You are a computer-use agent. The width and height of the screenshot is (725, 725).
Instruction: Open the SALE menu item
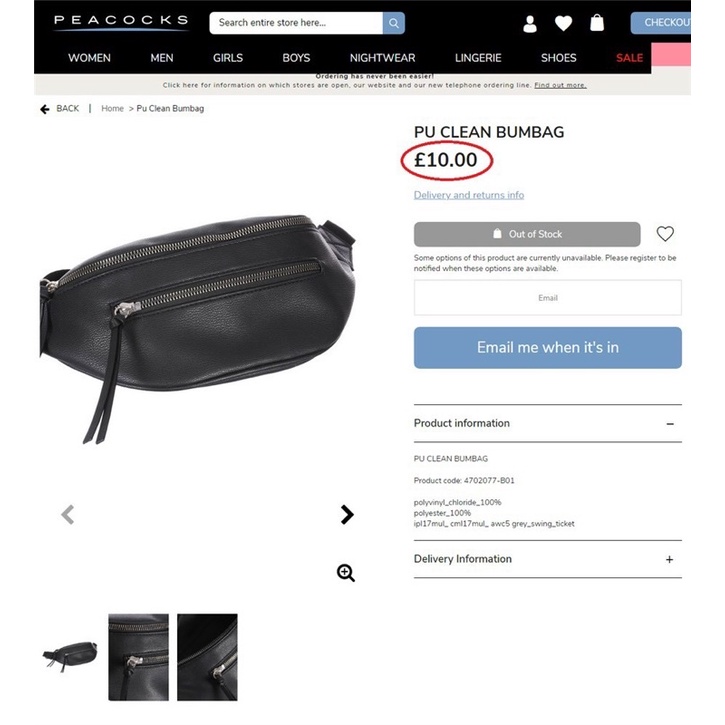coord(629,58)
